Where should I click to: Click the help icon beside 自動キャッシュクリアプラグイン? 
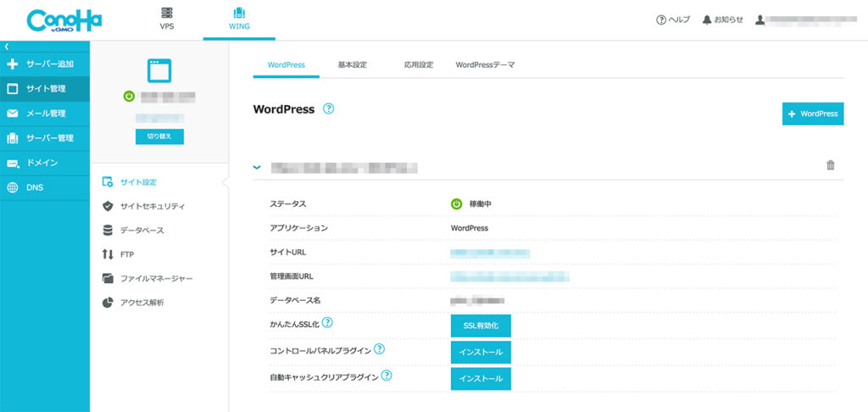point(387,376)
